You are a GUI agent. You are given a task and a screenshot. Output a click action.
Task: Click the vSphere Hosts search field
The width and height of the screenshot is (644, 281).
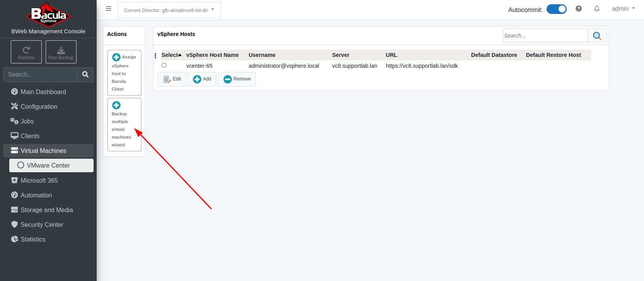click(545, 36)
